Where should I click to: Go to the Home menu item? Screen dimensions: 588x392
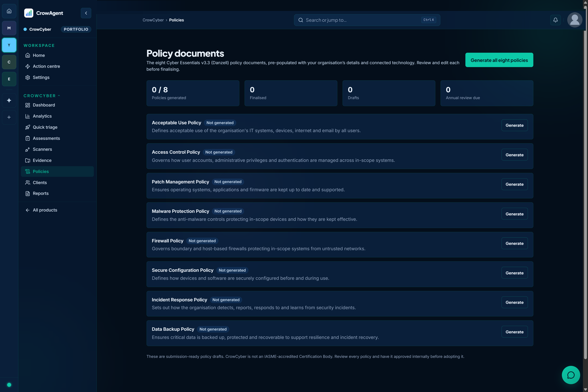pyautogui.click(x=57, y=55)
